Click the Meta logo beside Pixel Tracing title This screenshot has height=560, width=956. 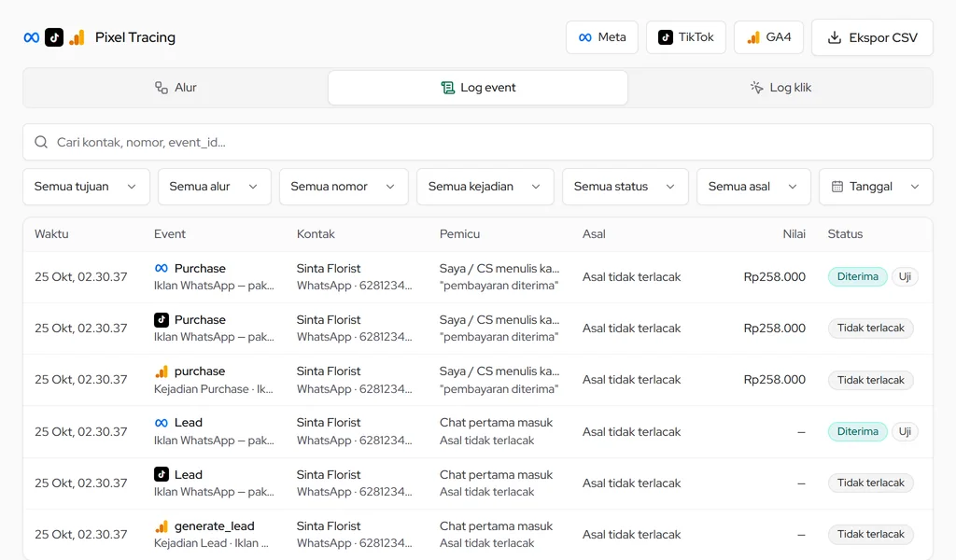coord(32,37)
